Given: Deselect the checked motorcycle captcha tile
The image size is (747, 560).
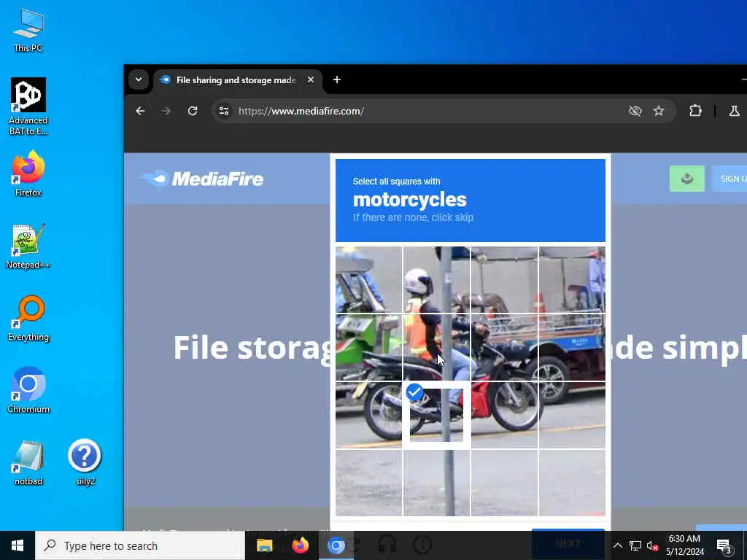Looking at the screenshot, I should click(x=436, y=415).
